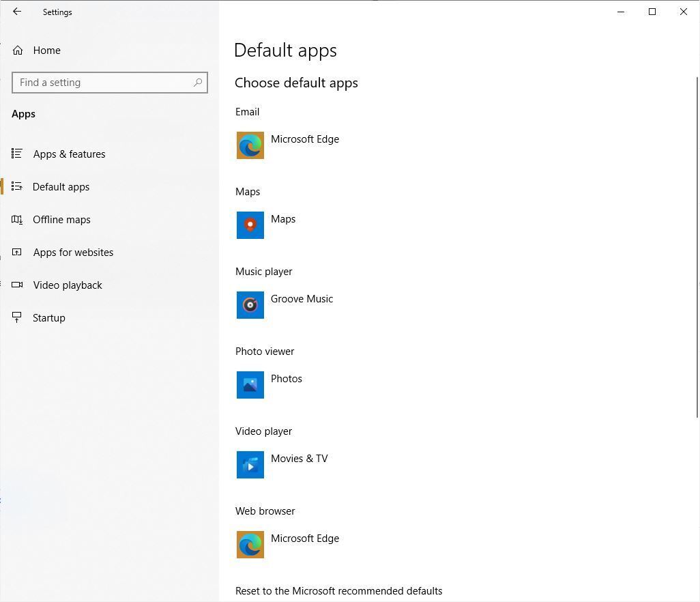Click the Edge icon under Web browser
This screenshot has width=700, height=602.
(250, 545)
